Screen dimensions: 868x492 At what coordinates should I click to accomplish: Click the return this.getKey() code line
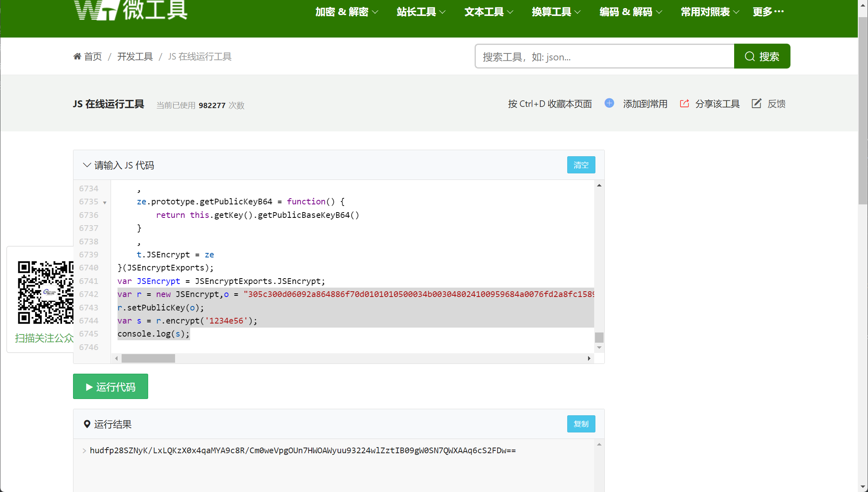[258, 215]
